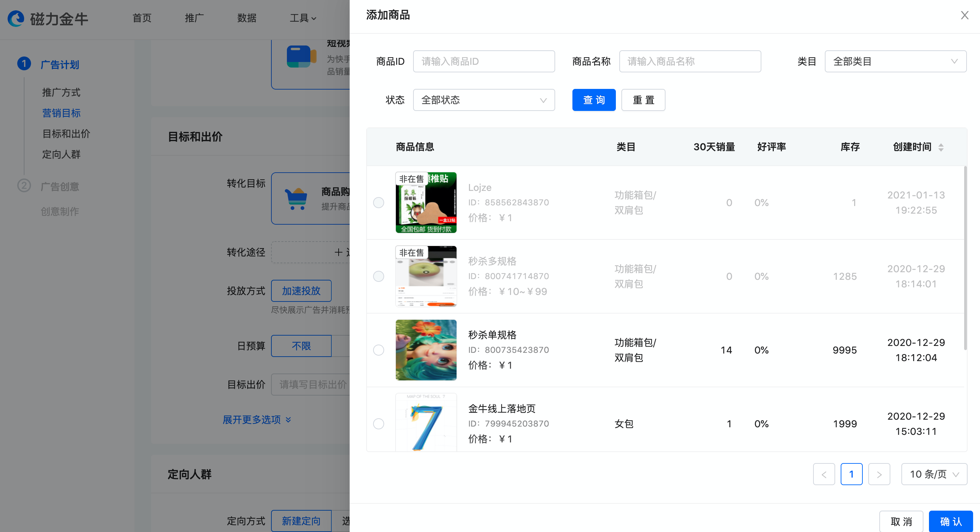Viewport: 980px width, 532px height.
Task: Select 定向人群 in the sidebar
Action: 61,154
